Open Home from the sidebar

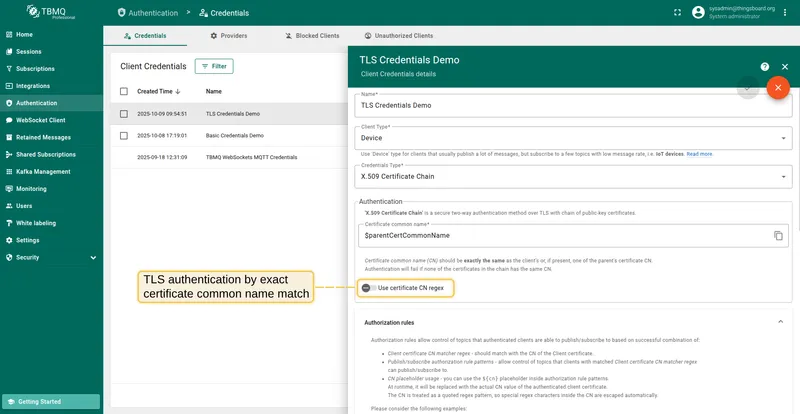[51, 35]
